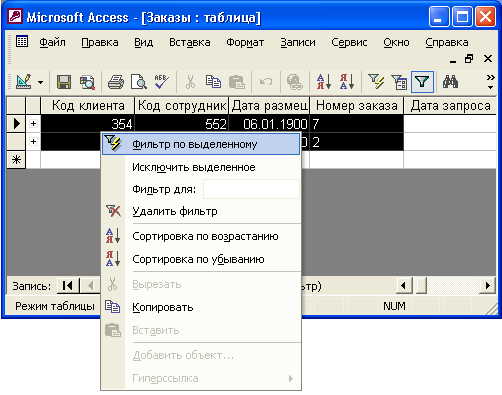Click the Undo toolbar icon
This screenshot has height=395, width=502.
(266, 82)
